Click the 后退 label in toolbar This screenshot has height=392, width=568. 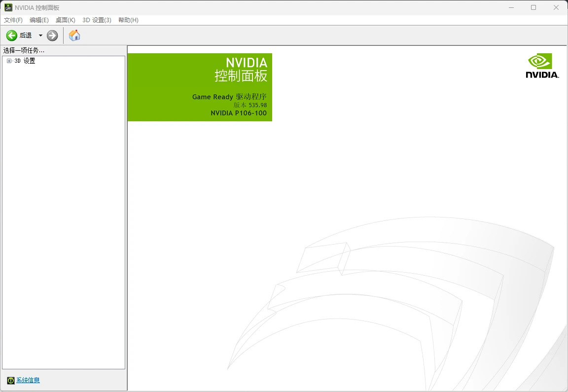click(x=25, y=36)
